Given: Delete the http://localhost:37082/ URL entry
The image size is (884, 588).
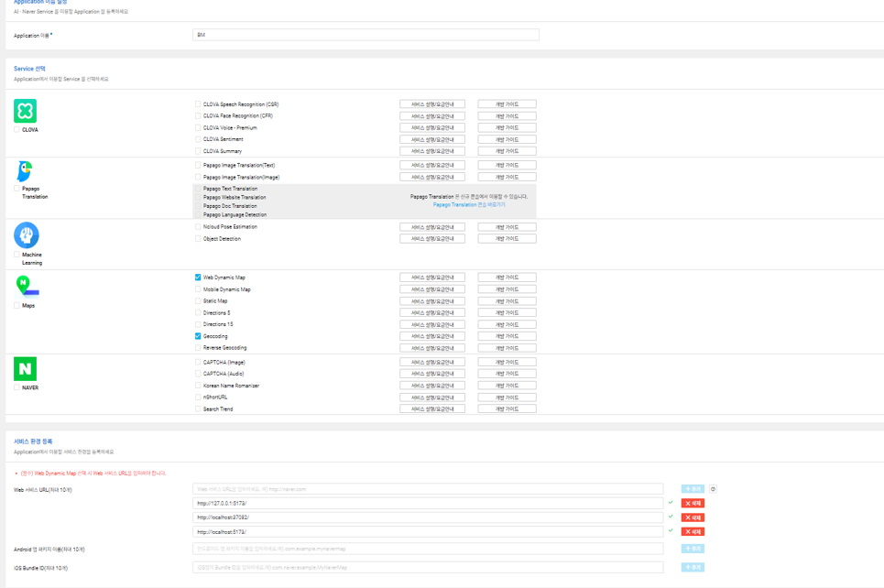Looking at the screenshot, I should 693,517.
